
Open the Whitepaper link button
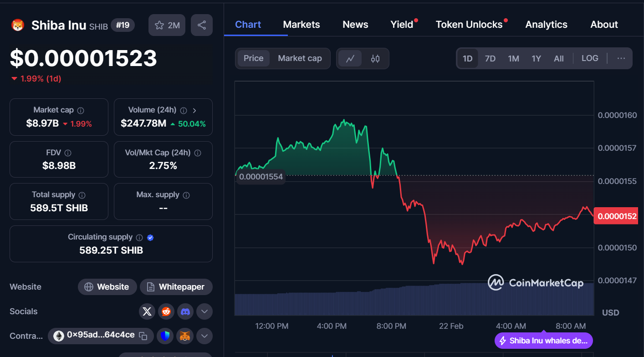click(176, 287)
